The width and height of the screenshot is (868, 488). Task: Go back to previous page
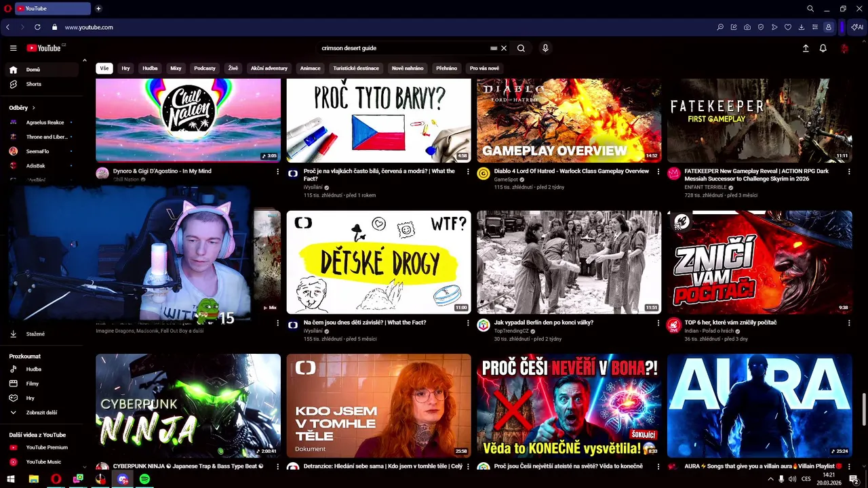[x=7, y=27]
